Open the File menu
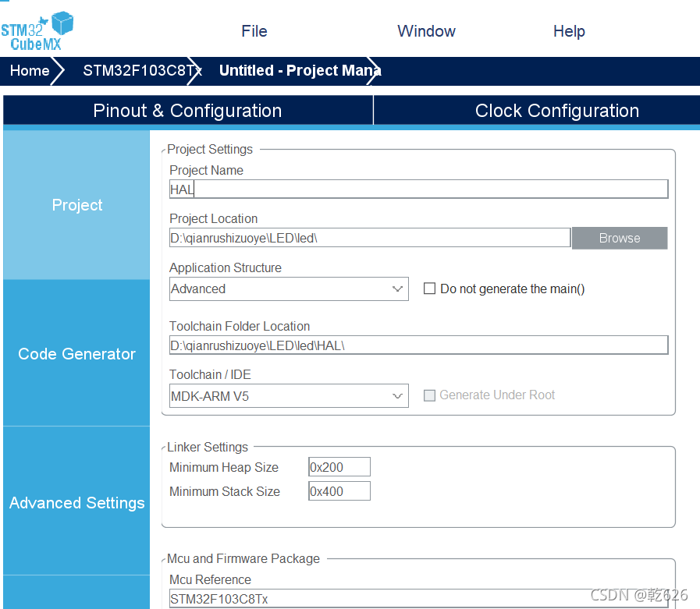700x609 pixels. click(254, 31)
